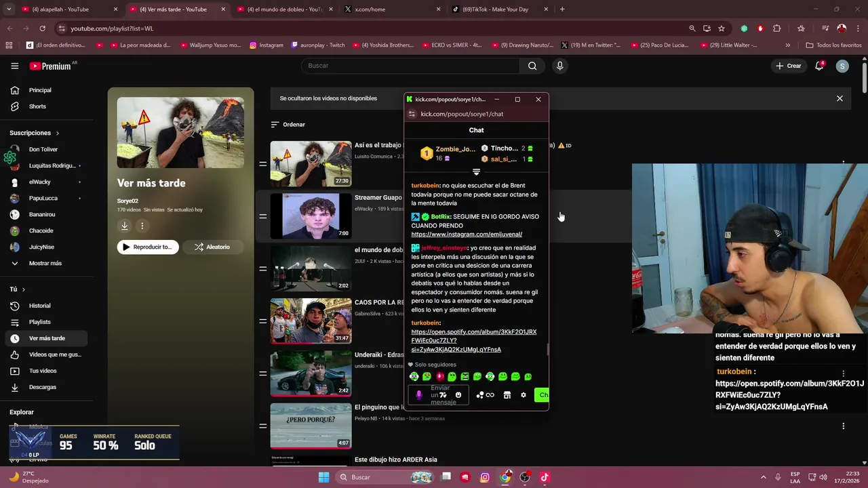Open the emoji picker in Kick chat
Viewport: 868px width, 488px height.
point(458,395)
